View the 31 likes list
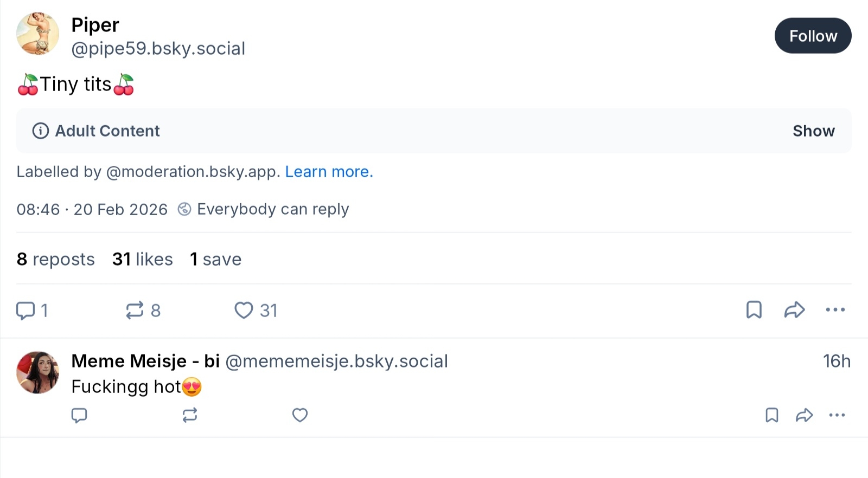868x478 pixels. pos(143,260)
